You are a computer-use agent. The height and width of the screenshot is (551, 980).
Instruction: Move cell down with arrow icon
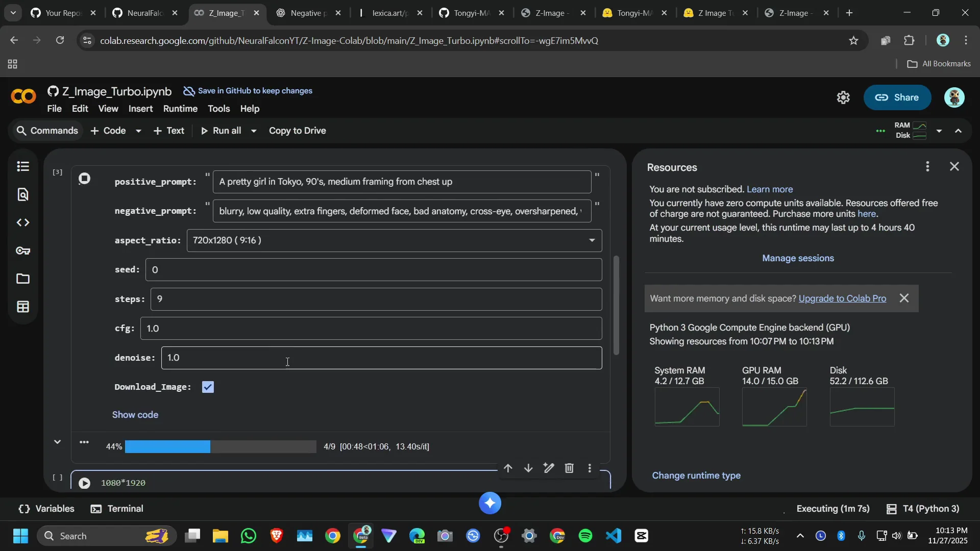tap(528, 468)
